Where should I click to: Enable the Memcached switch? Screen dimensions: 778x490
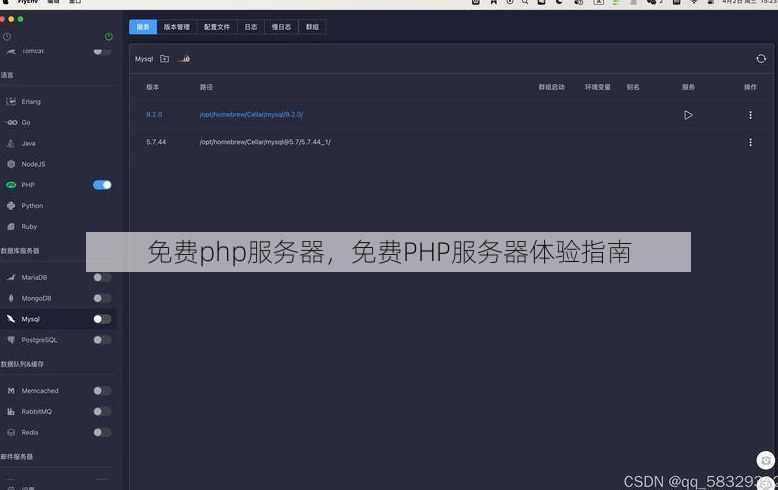(x=102, y=390)
